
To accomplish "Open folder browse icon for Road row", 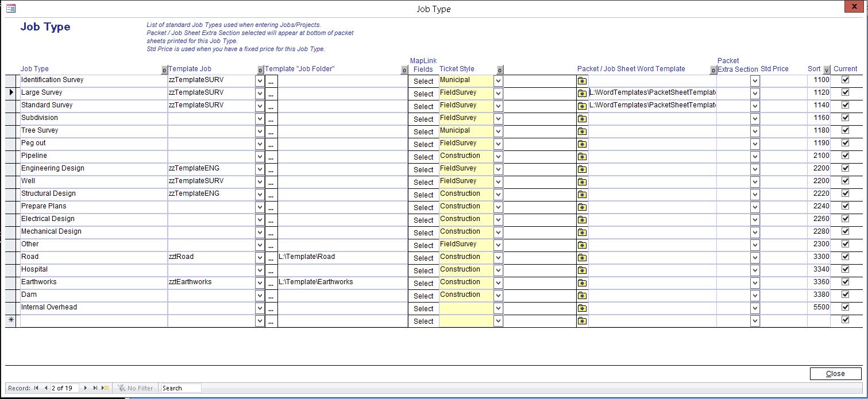I will pos(582,258).
